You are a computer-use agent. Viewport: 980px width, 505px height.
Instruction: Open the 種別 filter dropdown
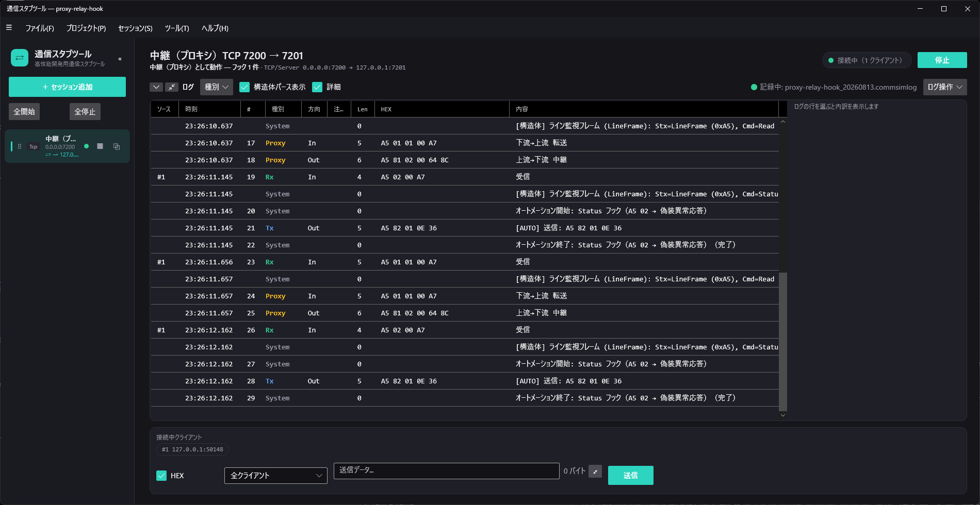pyautogui.click(x=217, y=87)
